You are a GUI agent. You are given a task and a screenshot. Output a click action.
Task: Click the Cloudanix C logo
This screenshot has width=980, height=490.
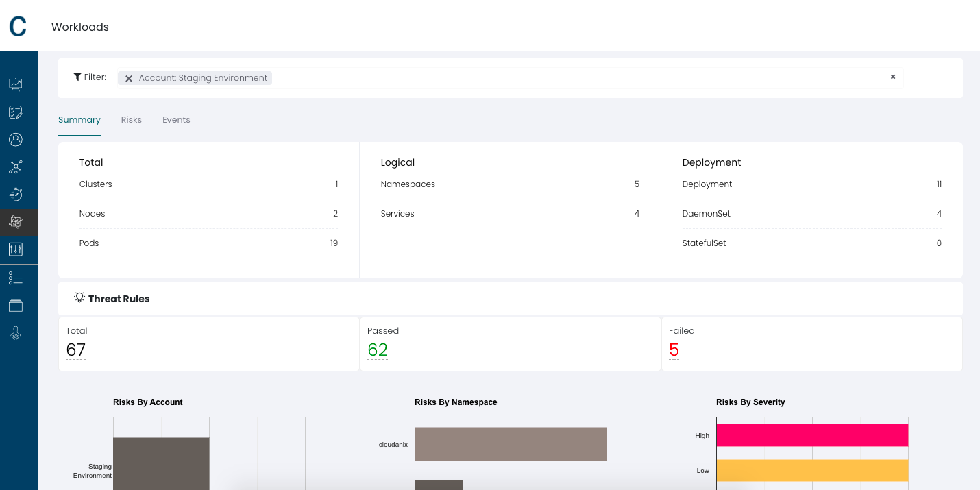pyautogui.click(x=18, y=27)
